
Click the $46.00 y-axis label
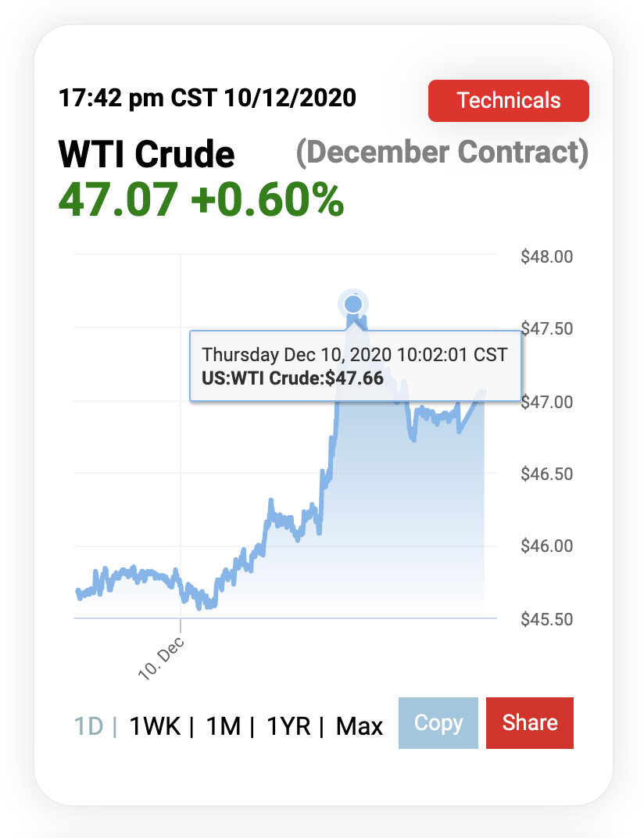546,546
